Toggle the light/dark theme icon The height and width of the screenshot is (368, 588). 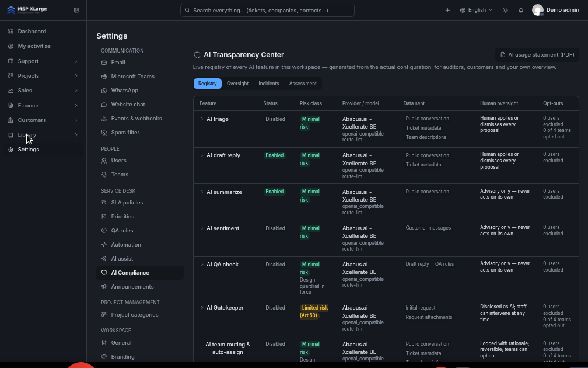[x=505, y=10]
